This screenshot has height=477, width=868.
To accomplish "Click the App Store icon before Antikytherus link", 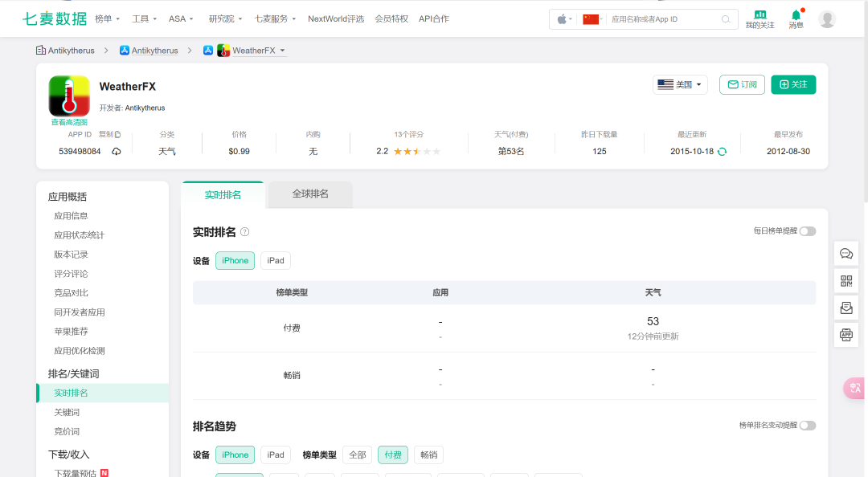I will tap(125, 51).
